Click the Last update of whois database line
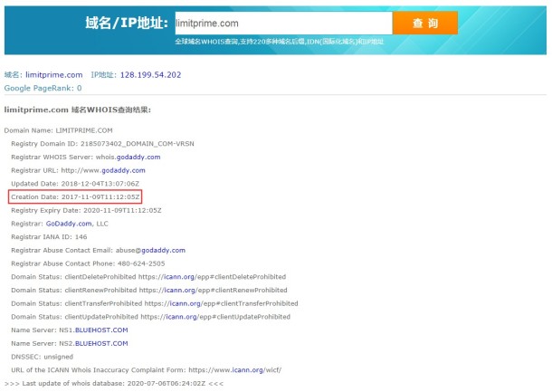552x392 pixels. pyautogui.click(x=114, y=384)
